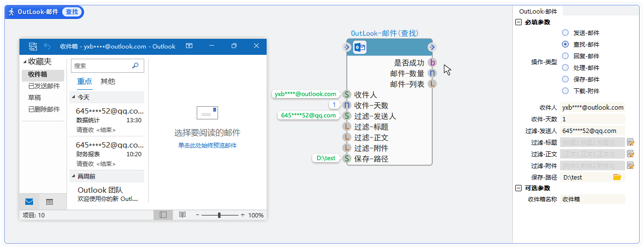Image resolution: width=644 pixels, height=248 pixels.
Task: Collapse the 可选参数 section
Action: coord(518,188)
